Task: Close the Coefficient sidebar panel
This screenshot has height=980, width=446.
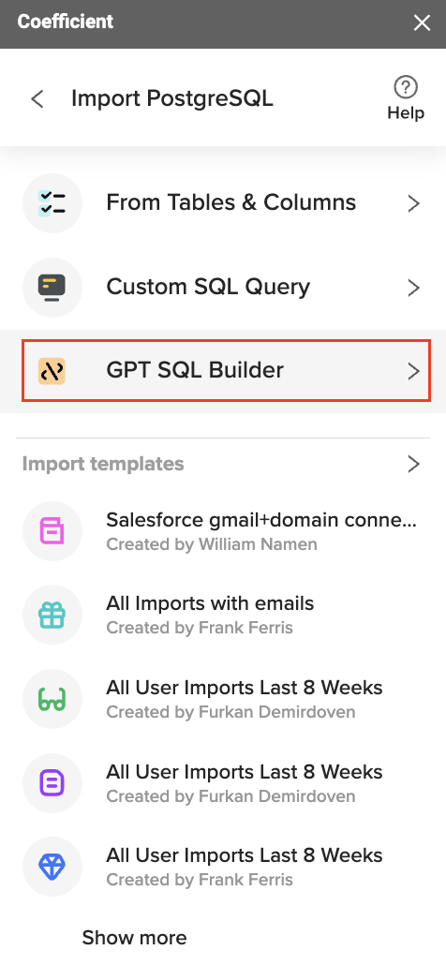Action: (423, 23)
